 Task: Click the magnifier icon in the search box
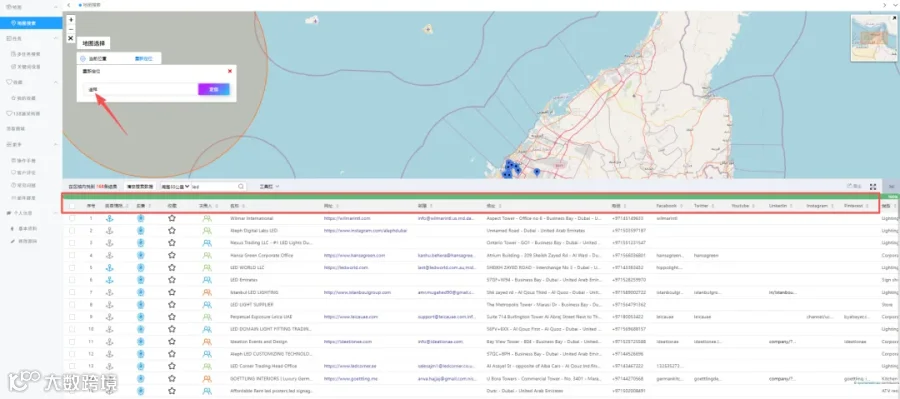pyautogui.click(x=240, y=187)
